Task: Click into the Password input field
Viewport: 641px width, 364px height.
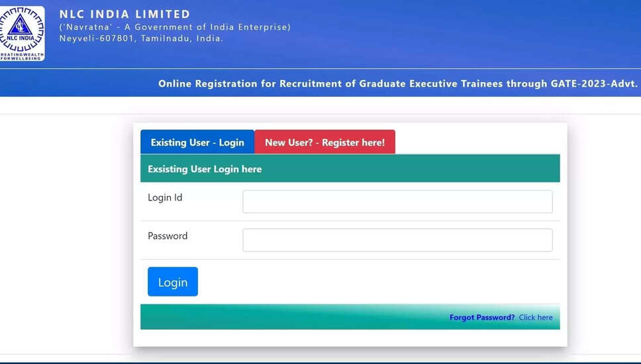Action: [x=397, y=240]
